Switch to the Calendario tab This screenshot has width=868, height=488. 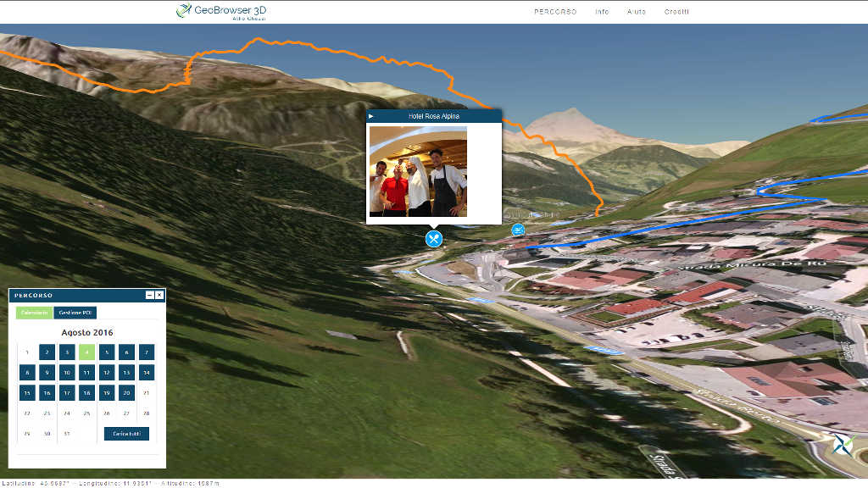34,313
